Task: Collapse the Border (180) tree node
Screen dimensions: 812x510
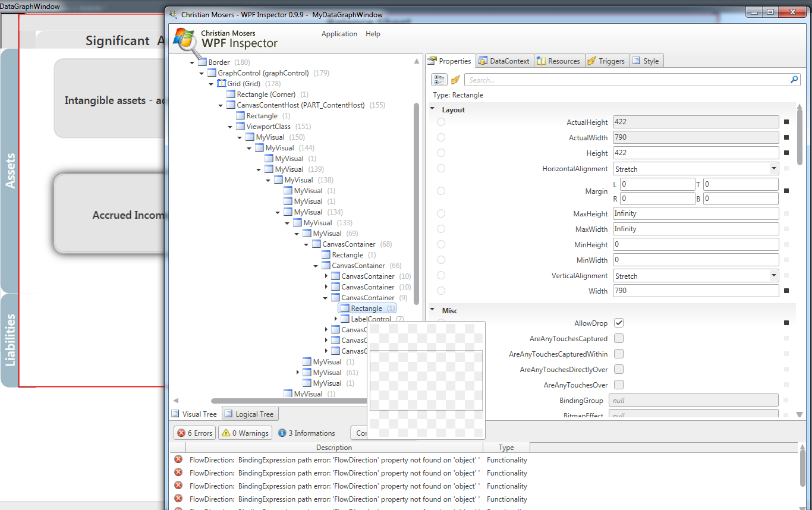Action: pyautogui.click(x=192, y=62)
